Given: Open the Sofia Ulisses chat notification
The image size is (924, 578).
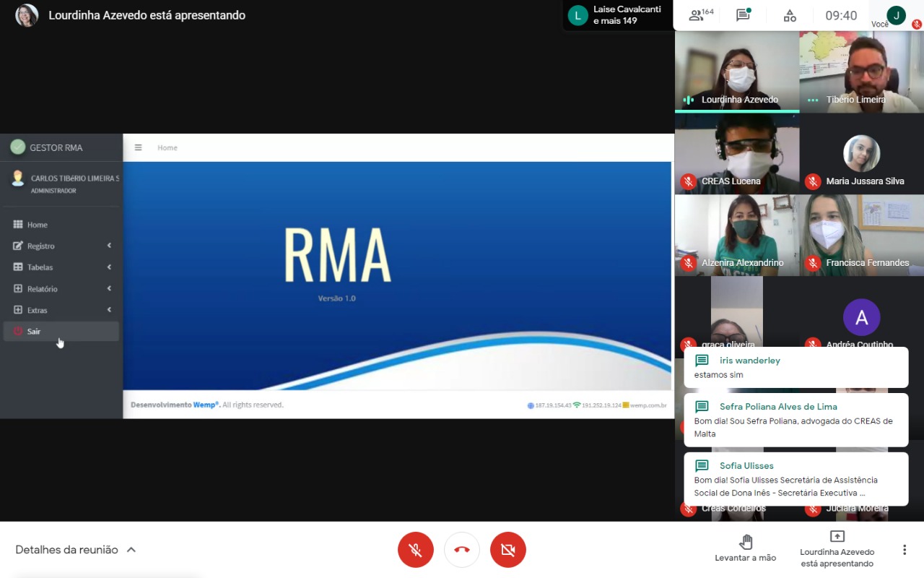Looking at the screenshot, I should (x=796, y=479).
